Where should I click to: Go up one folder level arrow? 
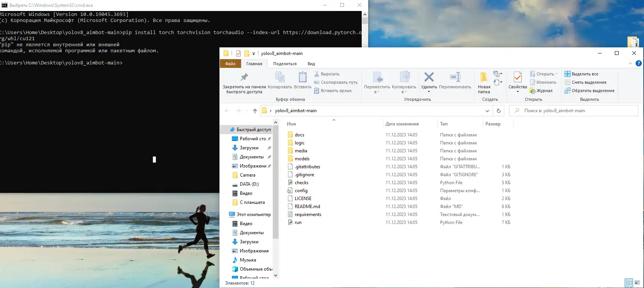255,111
